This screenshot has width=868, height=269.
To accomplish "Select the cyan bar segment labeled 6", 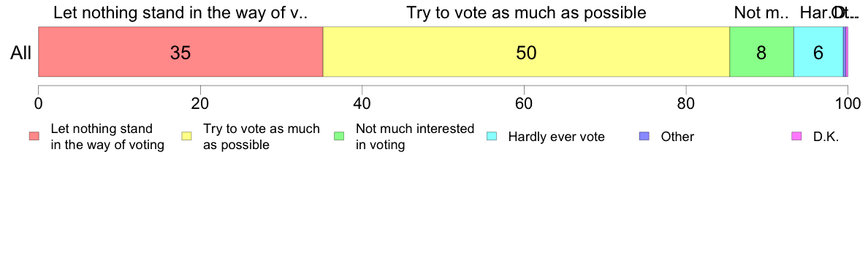I will point(818,51).
